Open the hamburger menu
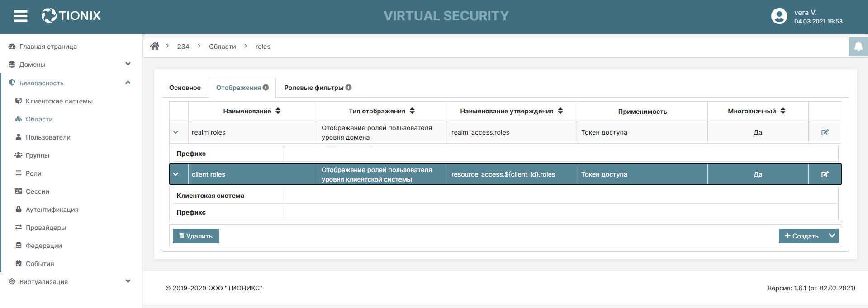This screenshot has width=868, height=308. click(21, 16)
